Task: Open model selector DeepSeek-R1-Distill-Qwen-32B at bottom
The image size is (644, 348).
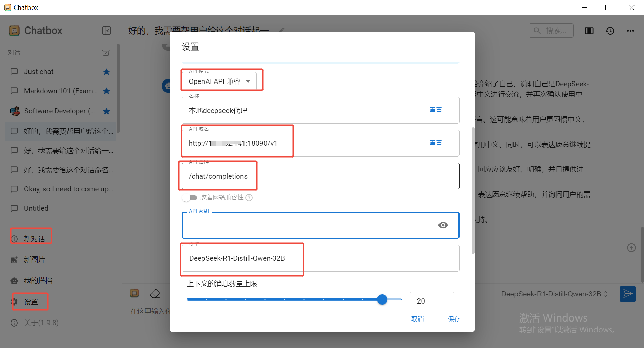Action: pos(554,294)
